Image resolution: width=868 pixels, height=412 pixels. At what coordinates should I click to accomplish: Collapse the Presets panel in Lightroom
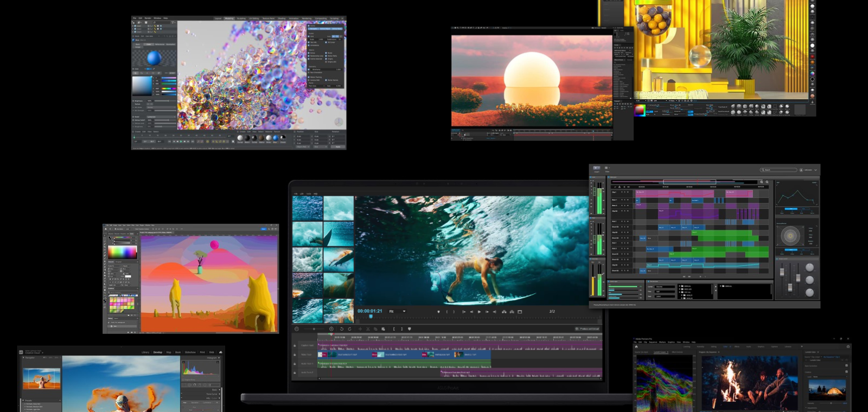point(23,401)
